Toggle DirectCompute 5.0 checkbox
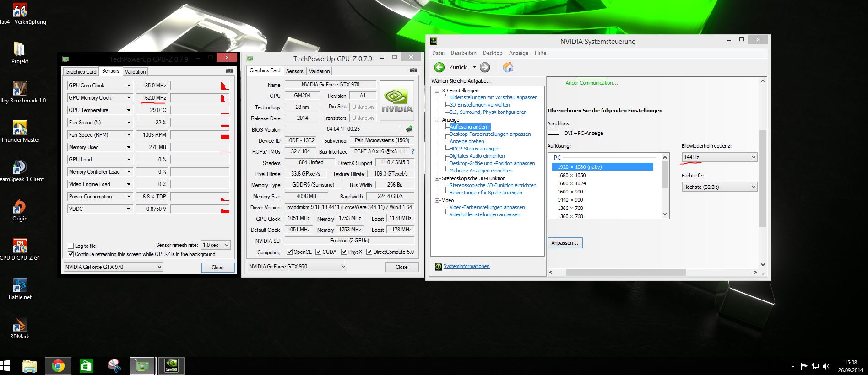The height and width of the screenshot is (375, 868). [x=369, y=252]
